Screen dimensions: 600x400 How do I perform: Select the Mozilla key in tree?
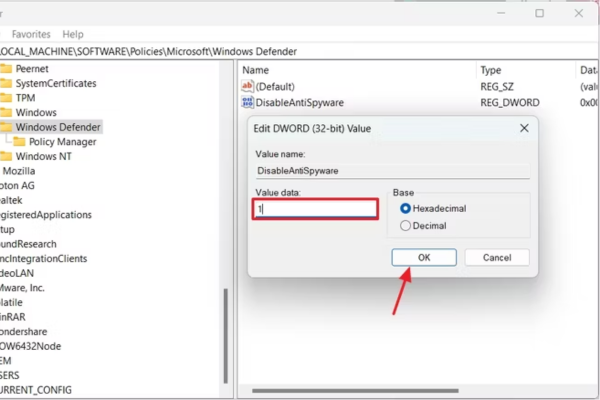click(x=19, y=171)
